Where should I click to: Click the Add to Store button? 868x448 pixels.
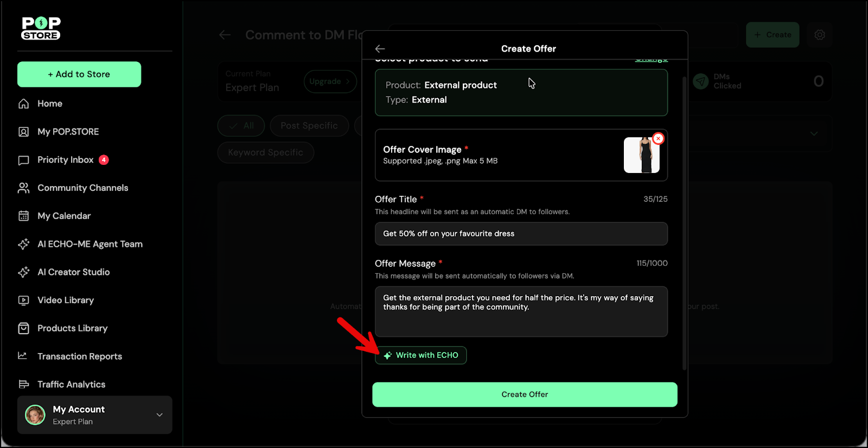coord(79,74)
